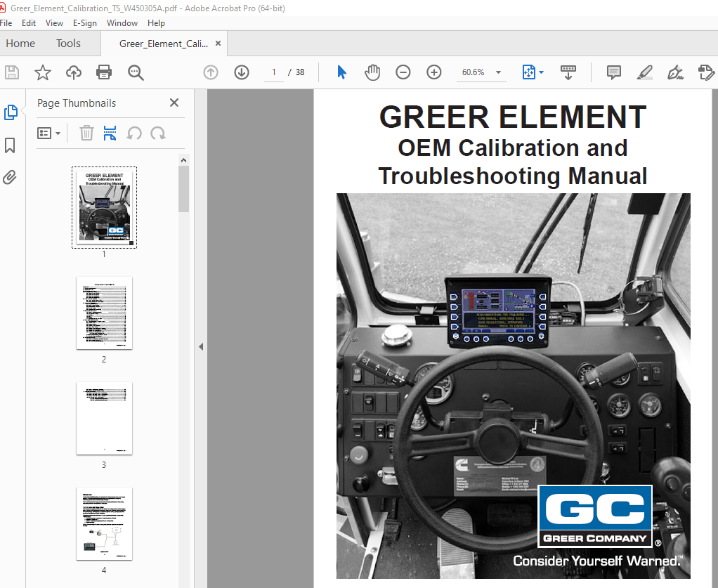Rotate page counterclockwise icon
The width and height of the screenshot is (718, 588).
[x=134, y=133]
